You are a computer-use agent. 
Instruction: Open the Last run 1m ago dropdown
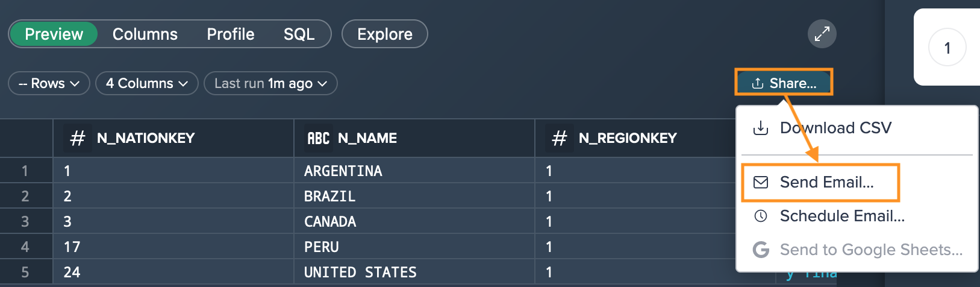pos(270,83)
